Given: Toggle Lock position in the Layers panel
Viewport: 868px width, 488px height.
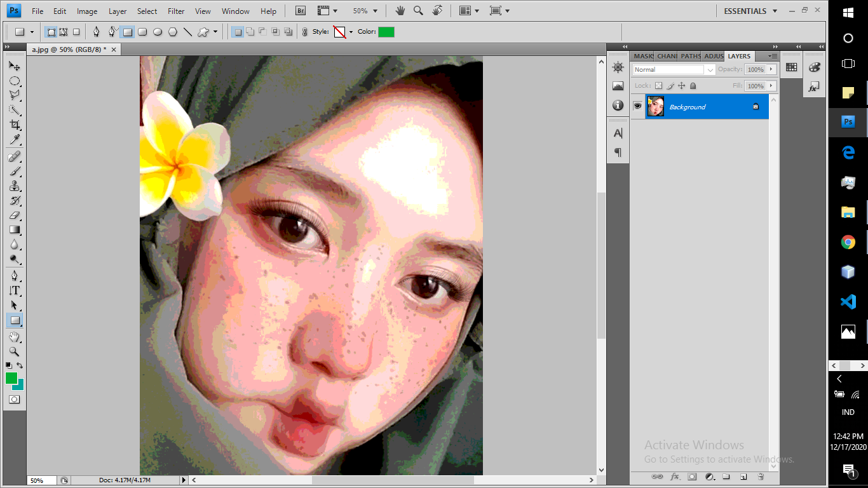Looking at the screenshot, I should point(682,85).
